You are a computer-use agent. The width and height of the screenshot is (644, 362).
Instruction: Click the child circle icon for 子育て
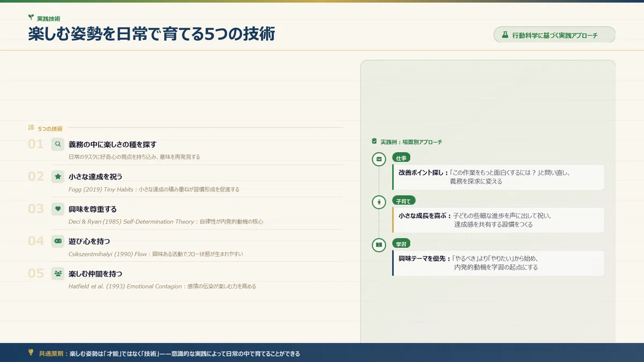point(379,202)
